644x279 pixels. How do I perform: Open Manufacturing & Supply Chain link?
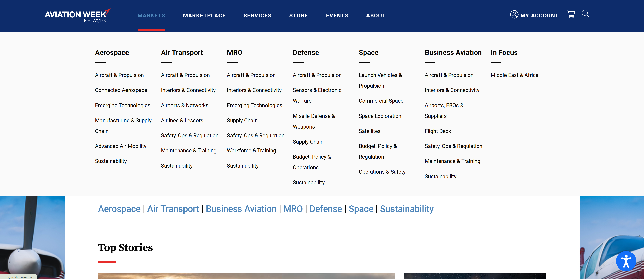tap(123, 125)
